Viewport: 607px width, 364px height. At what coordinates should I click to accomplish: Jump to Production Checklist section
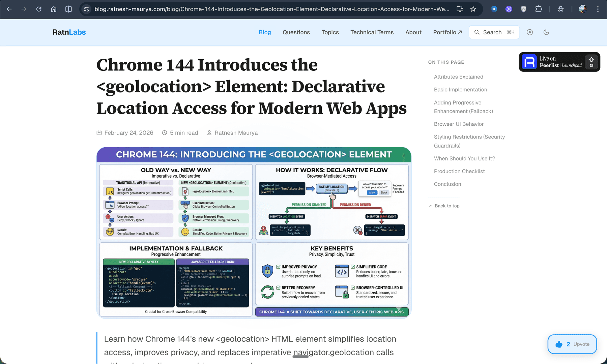459,171
